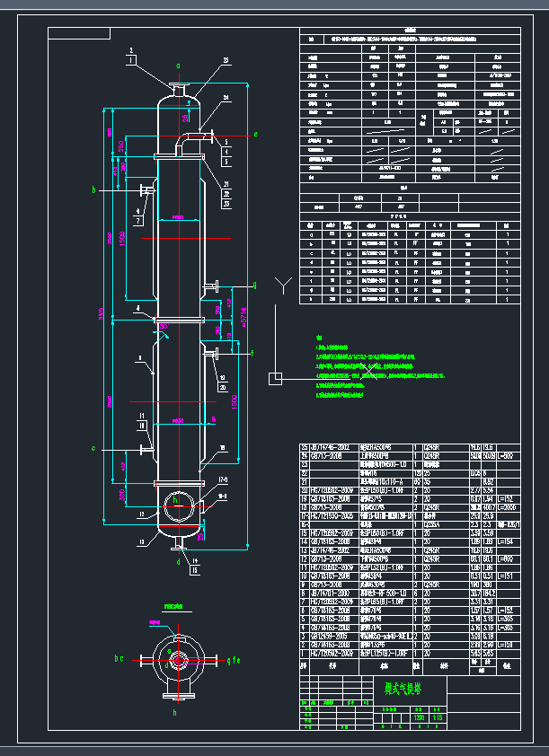
Task: Select green 'h' inside the circular manhole
Action: pyautogui.click(x=175, y=500)
